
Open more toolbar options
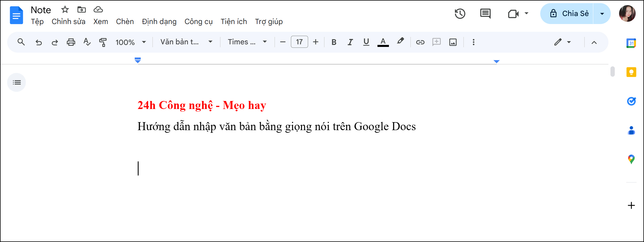[x=473, y=42]
